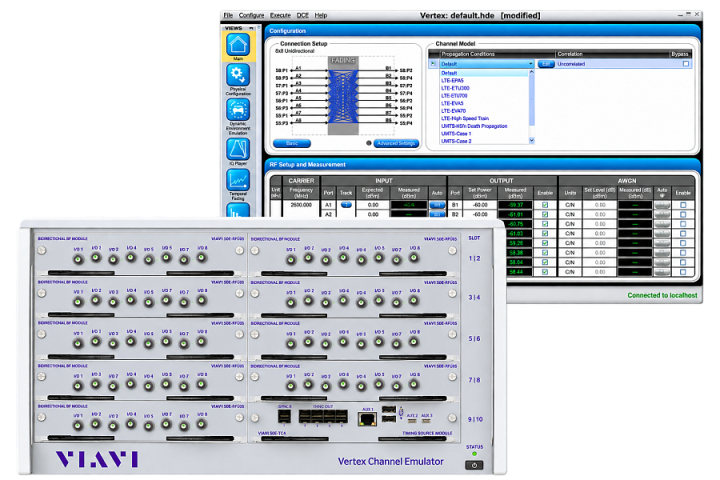Open the Dynamic Environment Emulation view
This screenshot has width=720, height=480.
pos(238,110)
